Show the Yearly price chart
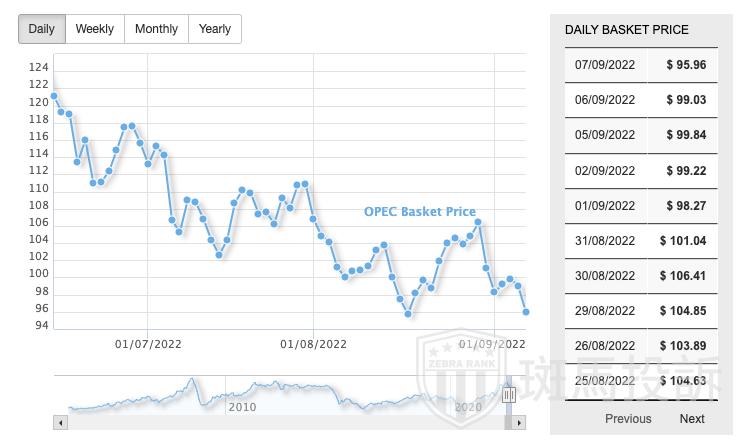 click(x=215, y=29)
